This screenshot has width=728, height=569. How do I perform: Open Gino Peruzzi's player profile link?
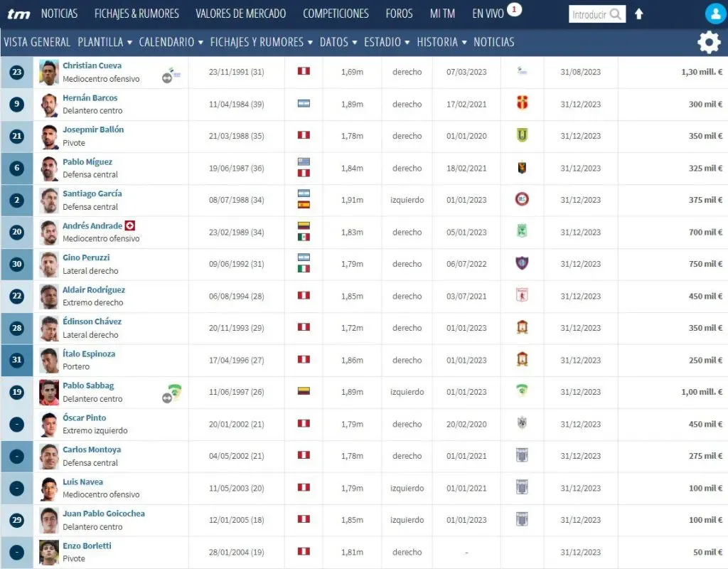pyautogui.click(x=86, y=257)
